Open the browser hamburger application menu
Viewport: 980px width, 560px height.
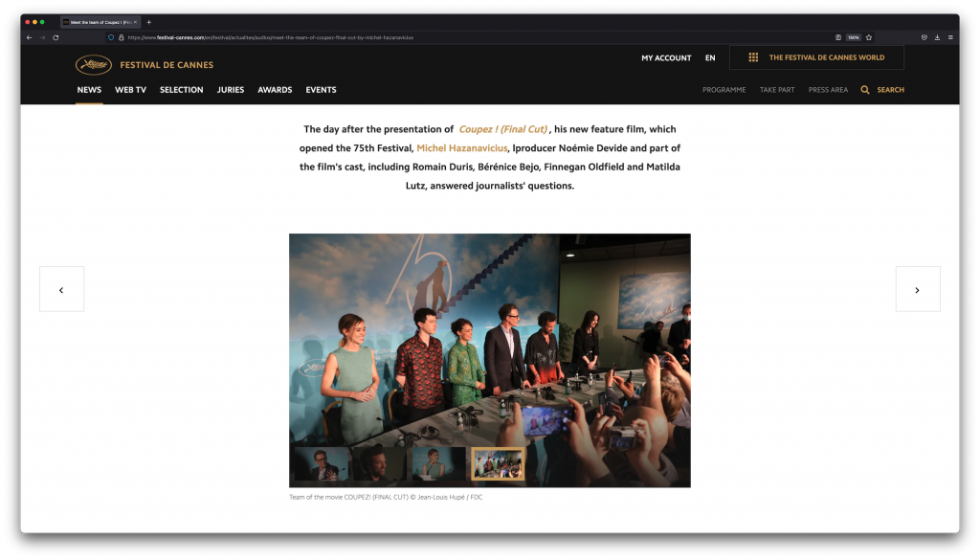pos(950,37)
